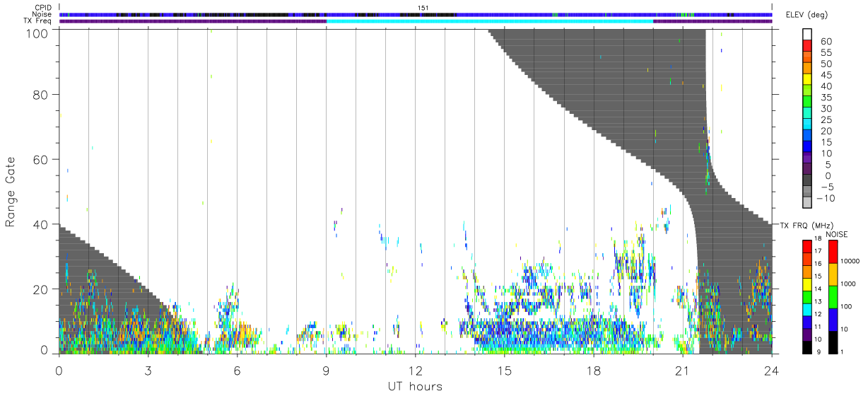Click the ELEV legend value '30'
The image size is (868, 401).
point(826,108)
